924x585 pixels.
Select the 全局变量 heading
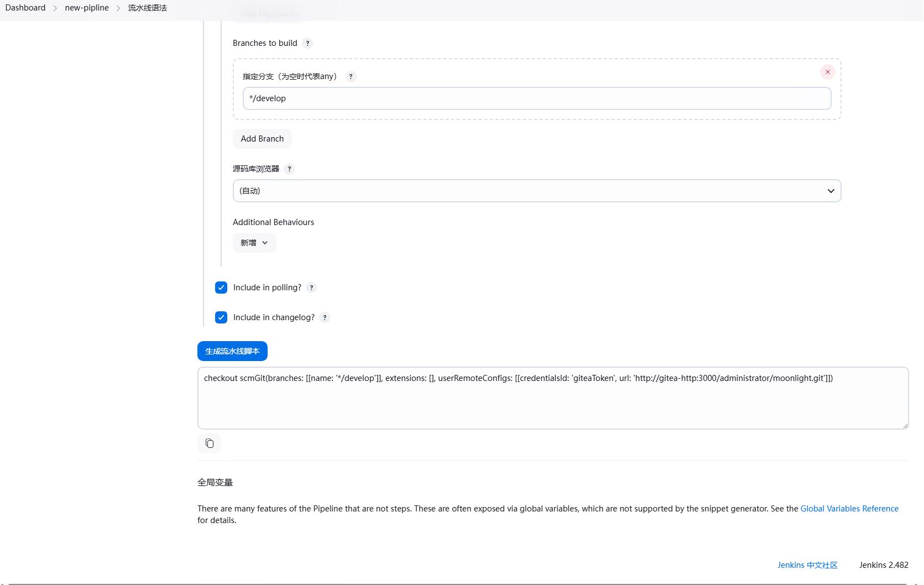tap(215, 483)
